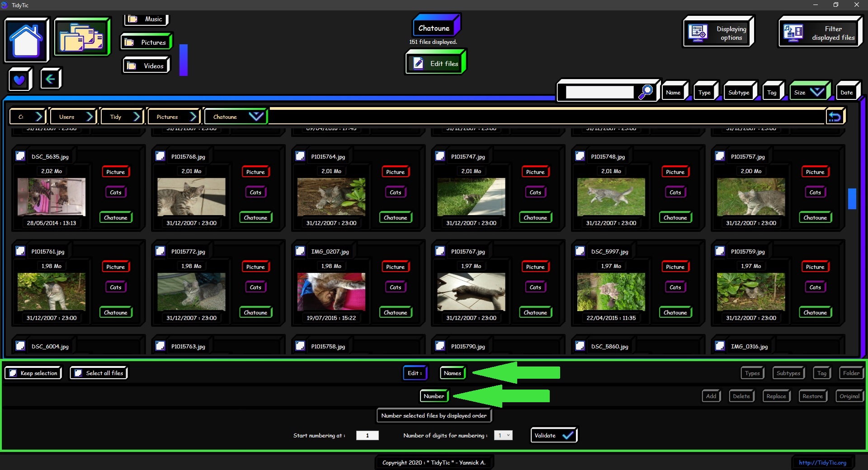
Task: Open the http://TidyTic.org link
Action: click(822, 462)
